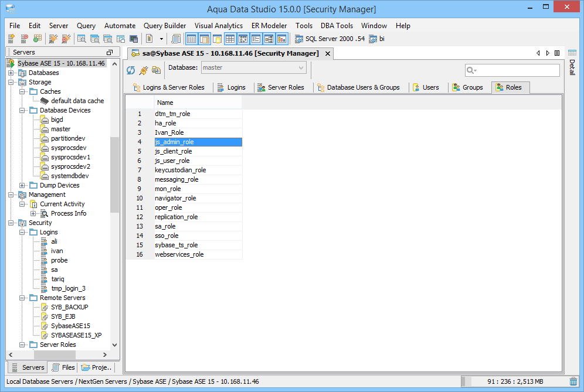Toggle the first grid view toolbar button
Screen dimensions: 584x392
(191, 39)
